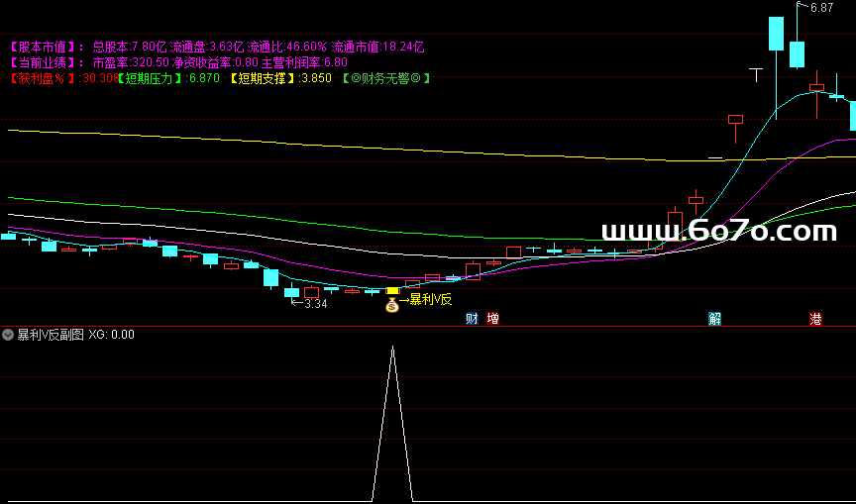Click the XG: 0.00 value readout
This screenshot has width=856, height=504.
[111, 335]
